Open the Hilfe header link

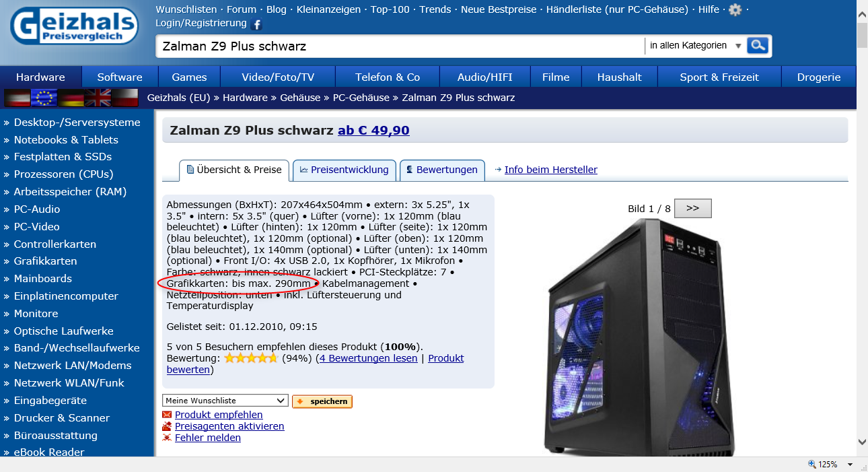tap(709, 9)
